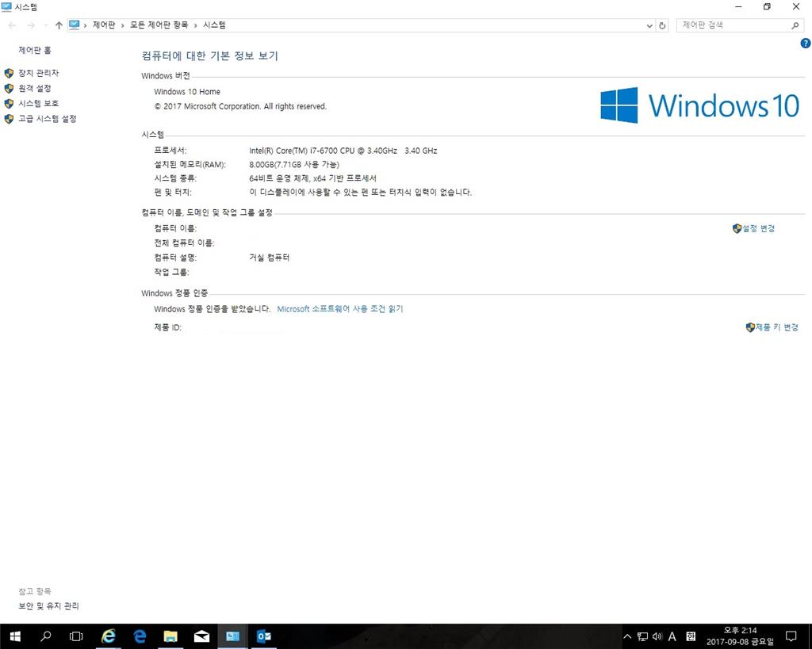812x649 pixels.
Task: Click the shield icon beside 시스템 보호
Action: [9, 104]
